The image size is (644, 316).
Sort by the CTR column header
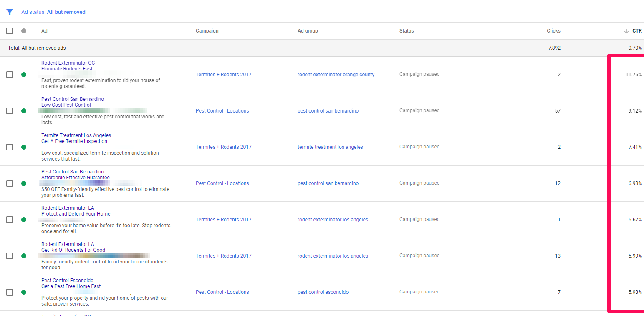[x=637, y=31]
